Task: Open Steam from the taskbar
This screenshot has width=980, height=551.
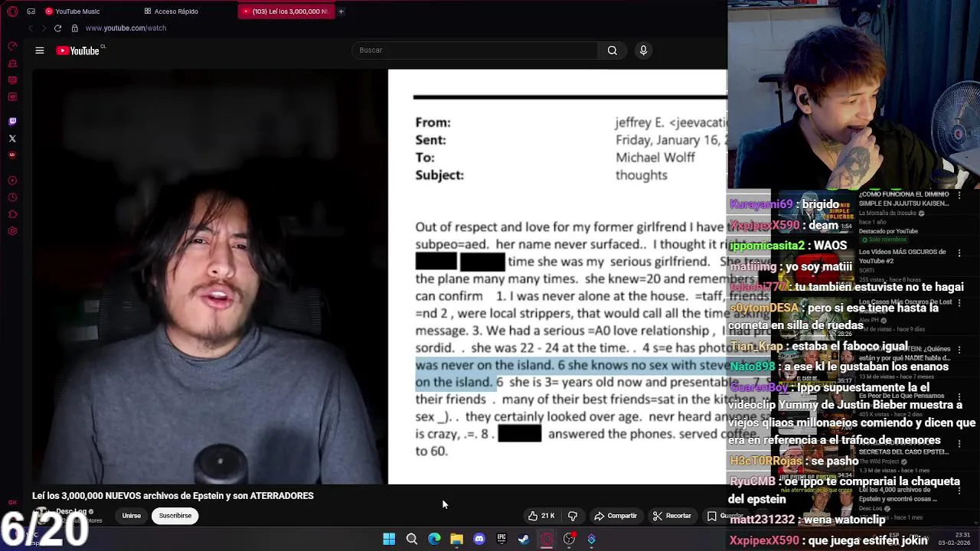Action: (524, 540)
